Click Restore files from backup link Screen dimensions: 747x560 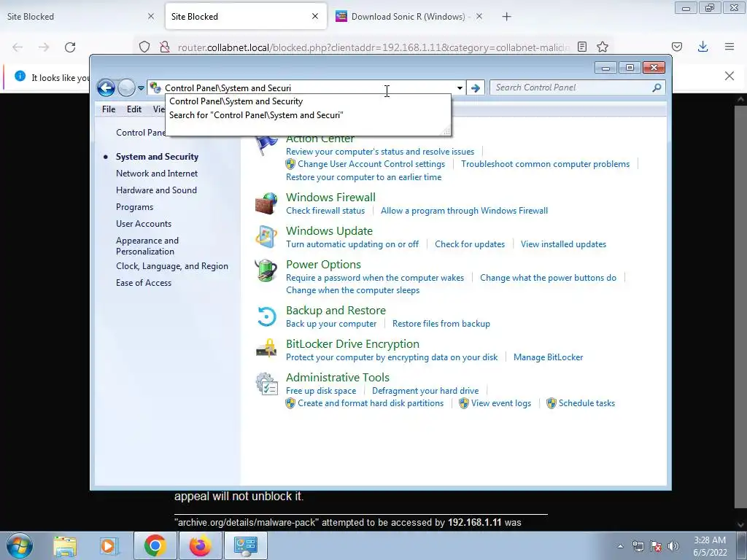coord(441,324)
